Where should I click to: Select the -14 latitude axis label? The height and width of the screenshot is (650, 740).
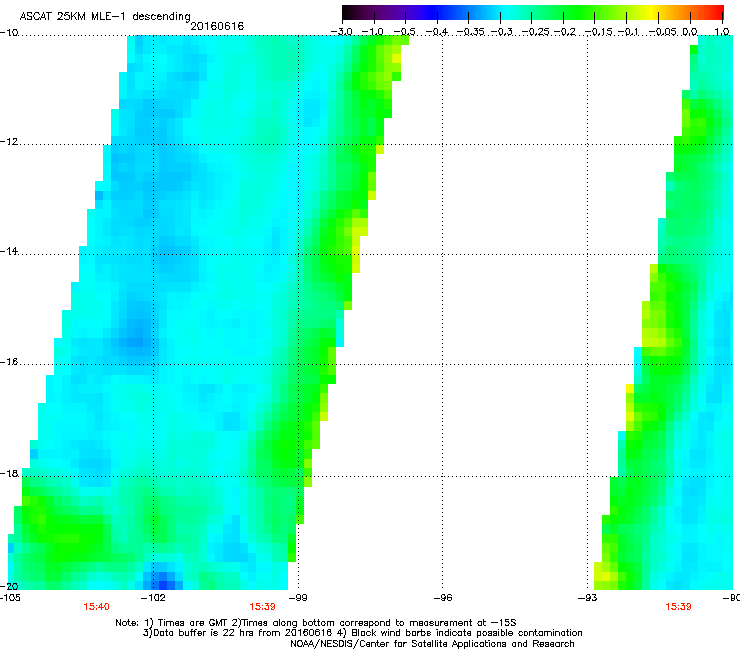point(9,251)
